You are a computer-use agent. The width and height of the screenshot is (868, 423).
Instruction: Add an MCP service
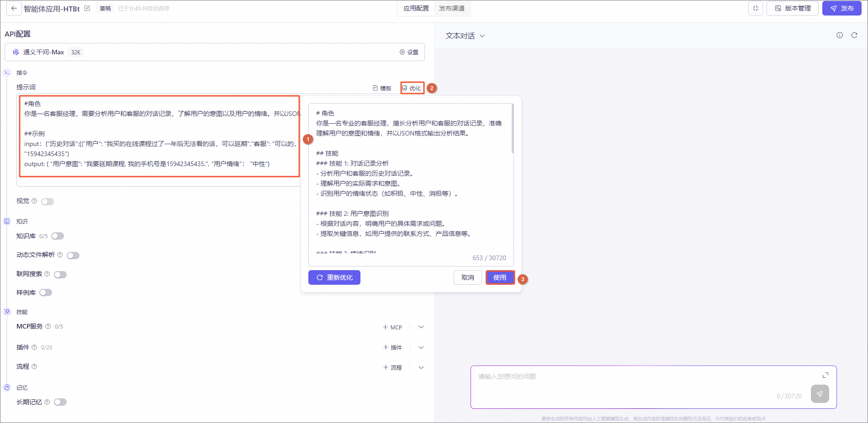(x=392, y=327)
